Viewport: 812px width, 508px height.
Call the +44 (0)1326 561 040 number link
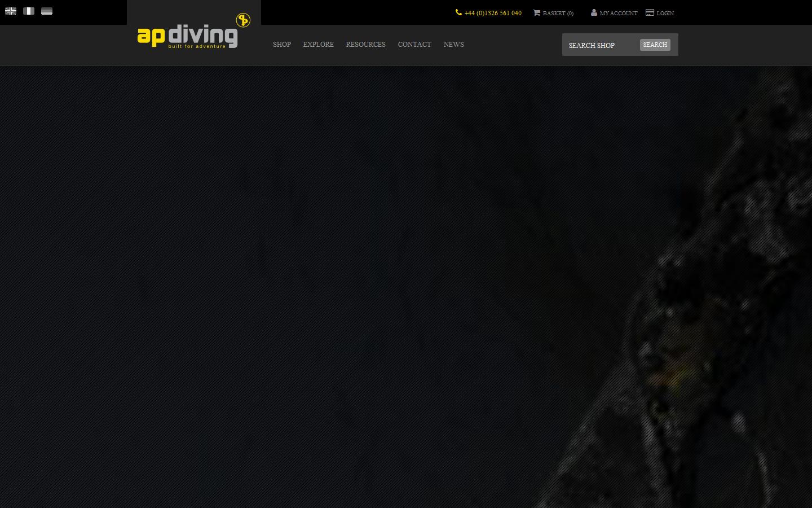[492, 13]
